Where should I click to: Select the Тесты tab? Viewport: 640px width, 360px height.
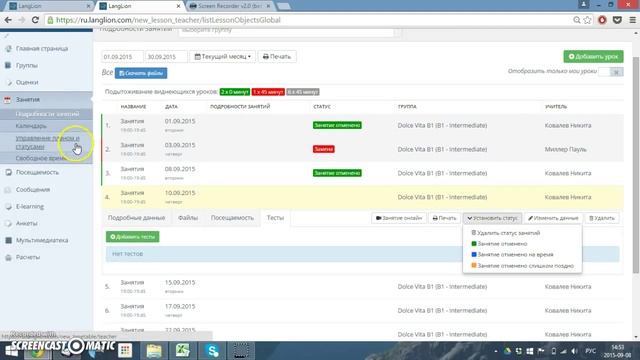coord(275,218)
